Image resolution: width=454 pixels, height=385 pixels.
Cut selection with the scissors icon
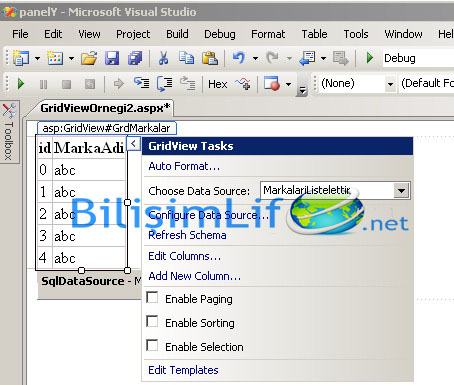[x=163, y=58]
